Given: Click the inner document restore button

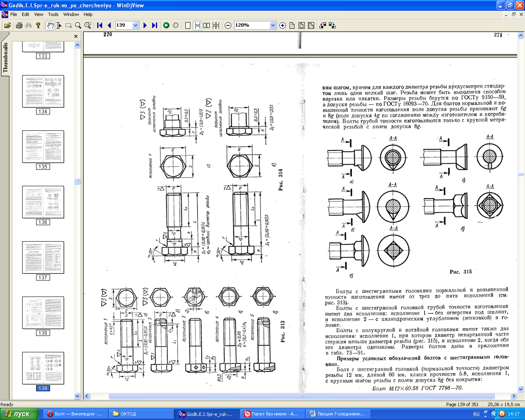Looking at the screenshot, I should tap(514, 14).
